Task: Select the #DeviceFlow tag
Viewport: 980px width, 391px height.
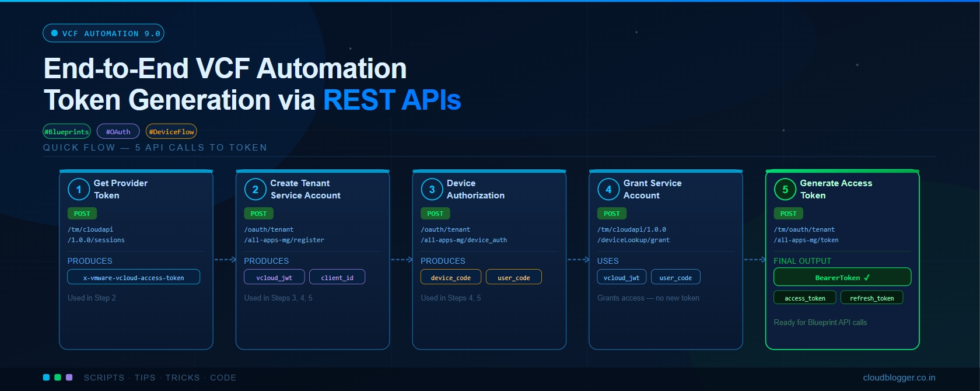Action: [171, 131]
